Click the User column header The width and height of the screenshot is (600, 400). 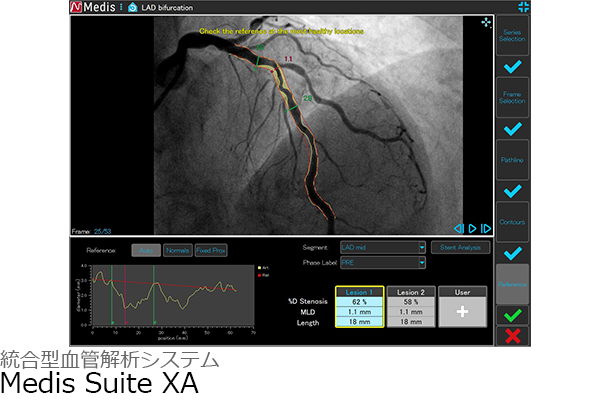click(x=463, y=292)
